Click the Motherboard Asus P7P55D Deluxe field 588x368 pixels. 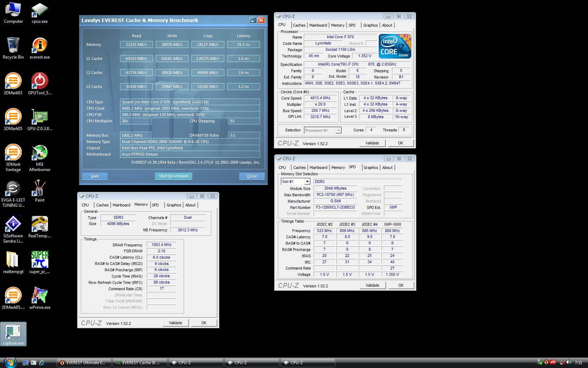click(190, 154)
